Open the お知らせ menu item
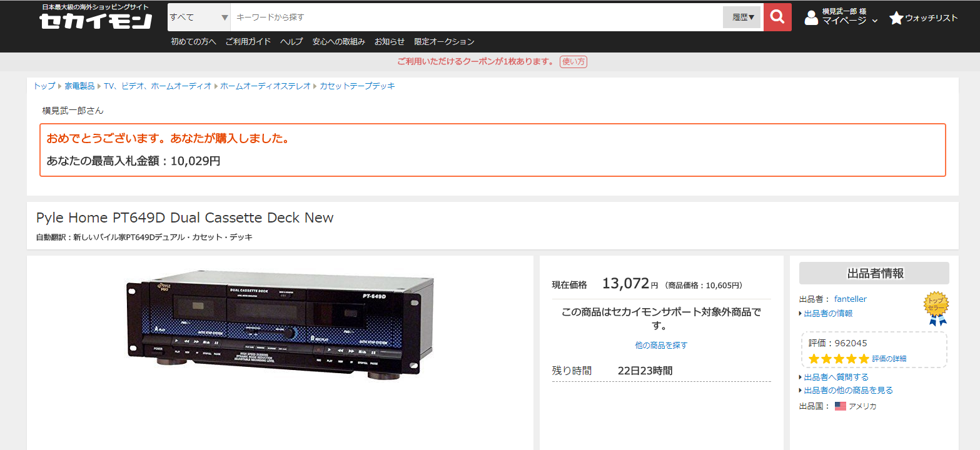The width and height of the screenshot is (980, 450). 390,42
